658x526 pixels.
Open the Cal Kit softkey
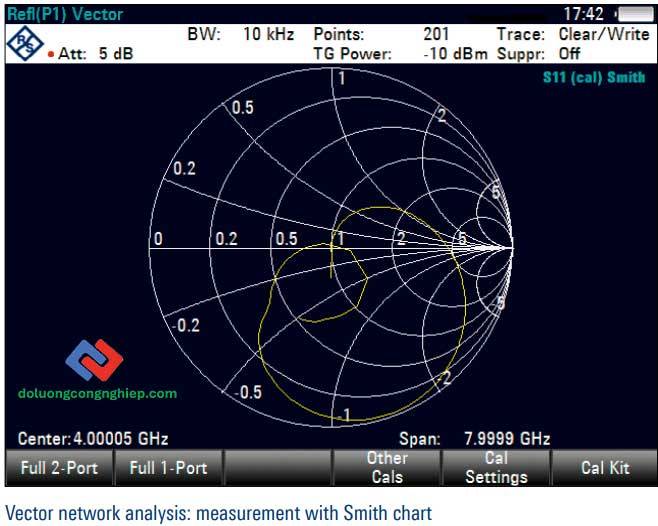click(x=605, y=468)
